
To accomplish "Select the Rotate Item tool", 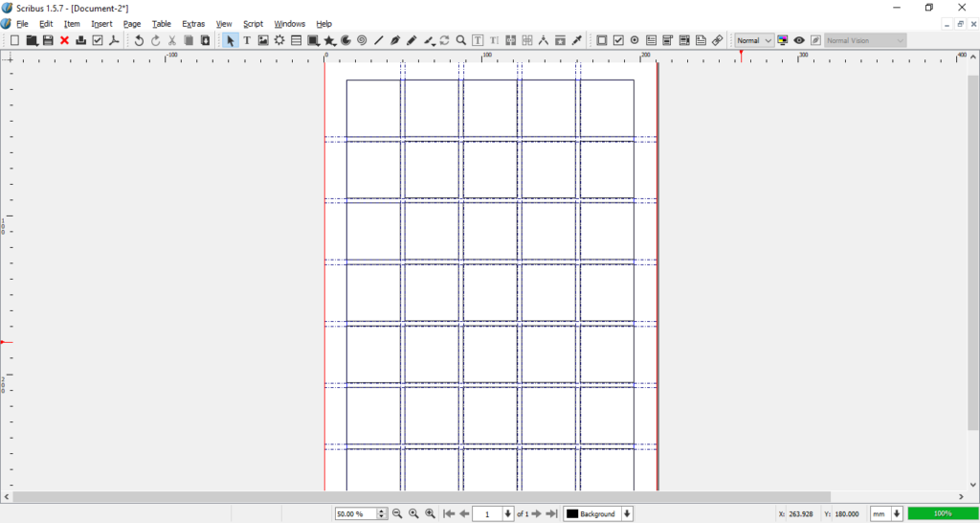I will point(444,40).
